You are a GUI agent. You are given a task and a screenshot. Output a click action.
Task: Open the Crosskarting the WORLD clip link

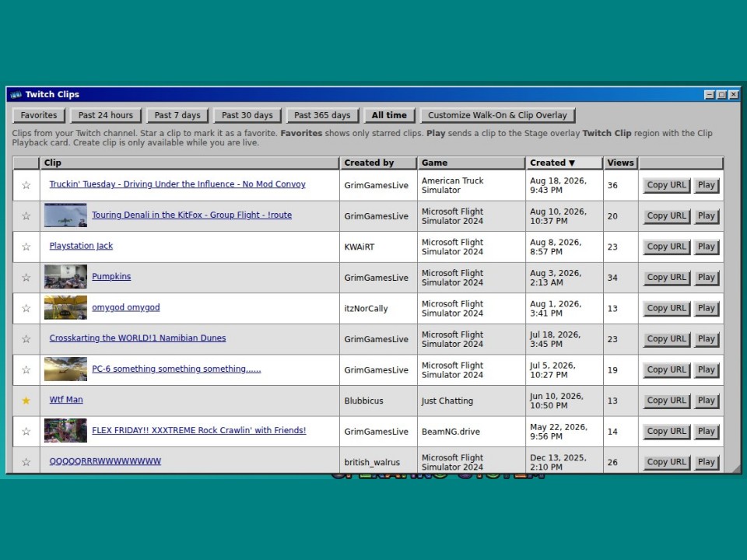[x=138, y=338]
